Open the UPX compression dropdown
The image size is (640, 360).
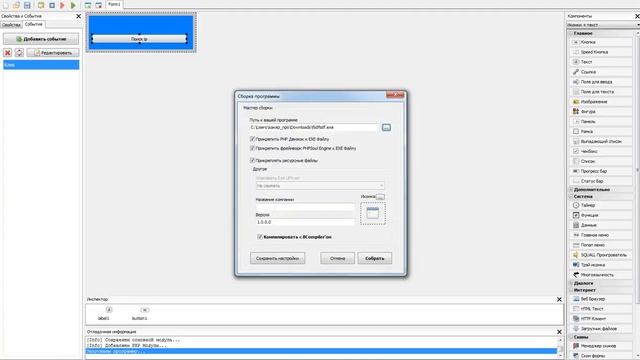pyautogui.click(x=320, y=186)
